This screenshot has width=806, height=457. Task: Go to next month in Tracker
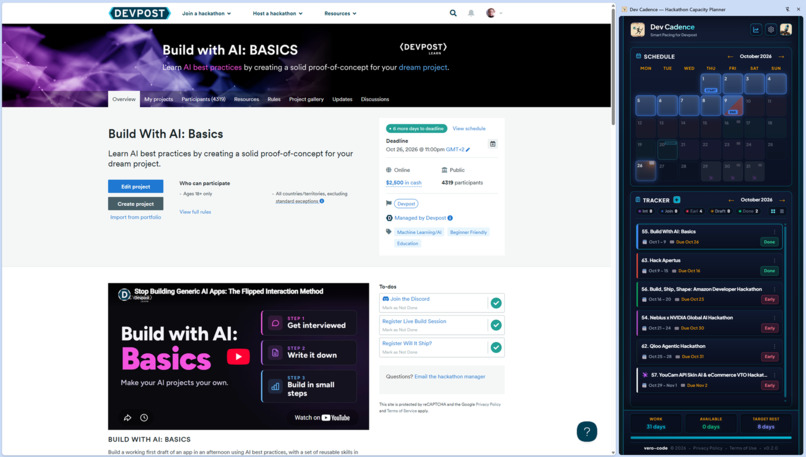click(x=782, y=200)
